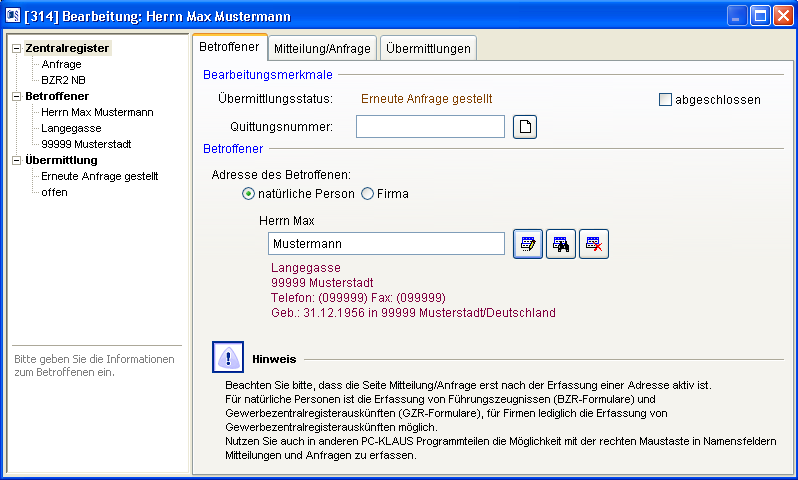Viewport: 798px width, 480px height.
Task: Click the Quittungsnummer input field
Action: (430, 126)
